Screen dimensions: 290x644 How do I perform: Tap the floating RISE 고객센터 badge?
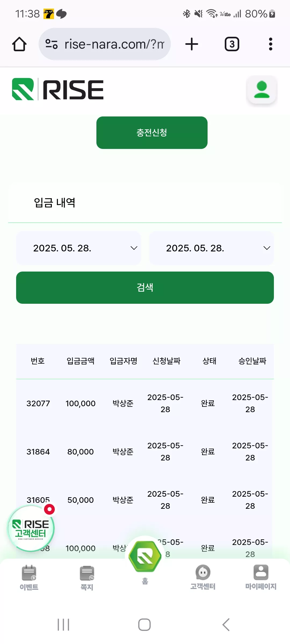coord(31,528)
